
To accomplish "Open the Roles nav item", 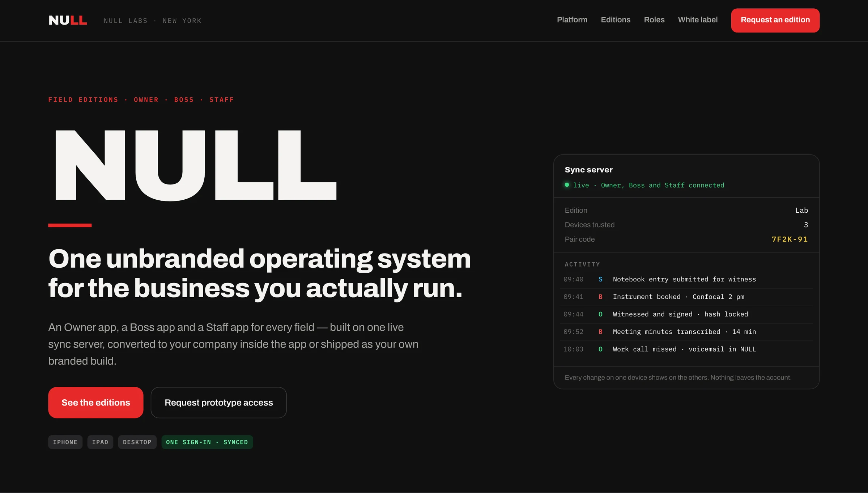I will 654,20.
